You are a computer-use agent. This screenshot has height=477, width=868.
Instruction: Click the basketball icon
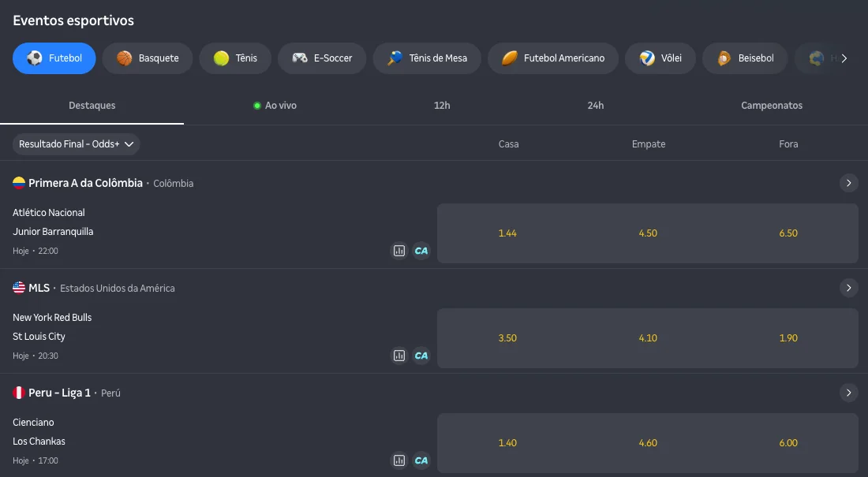point(125,58)
